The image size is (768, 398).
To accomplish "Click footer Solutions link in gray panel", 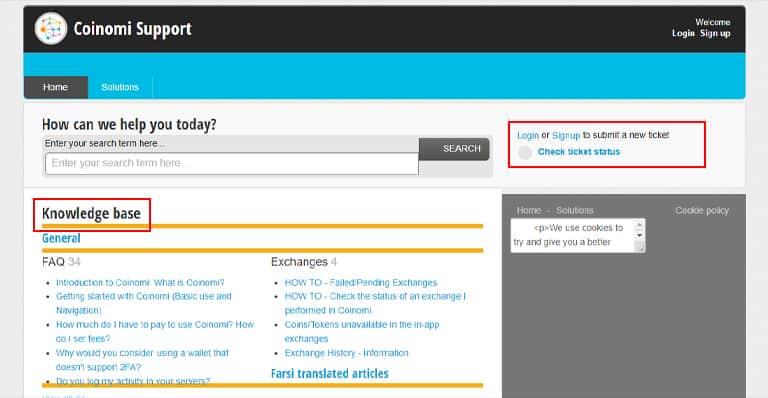I will pyautogui.click(x=575, y=211).
